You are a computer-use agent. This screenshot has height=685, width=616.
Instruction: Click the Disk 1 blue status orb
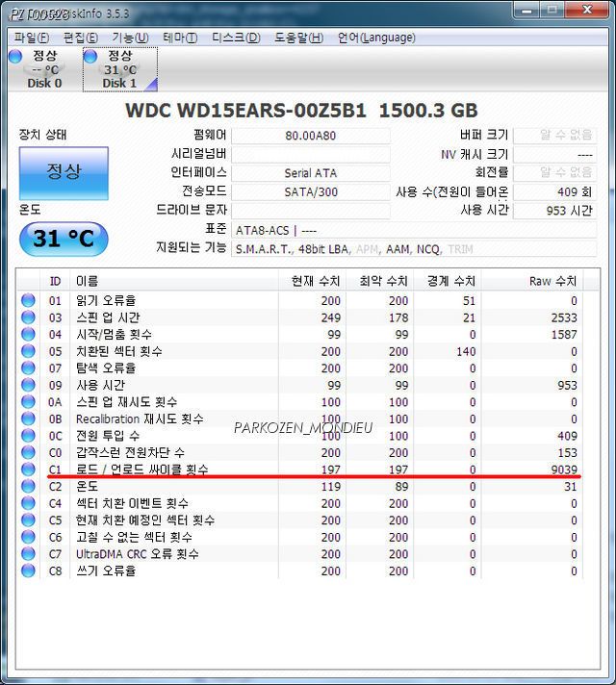pos(90,57)
